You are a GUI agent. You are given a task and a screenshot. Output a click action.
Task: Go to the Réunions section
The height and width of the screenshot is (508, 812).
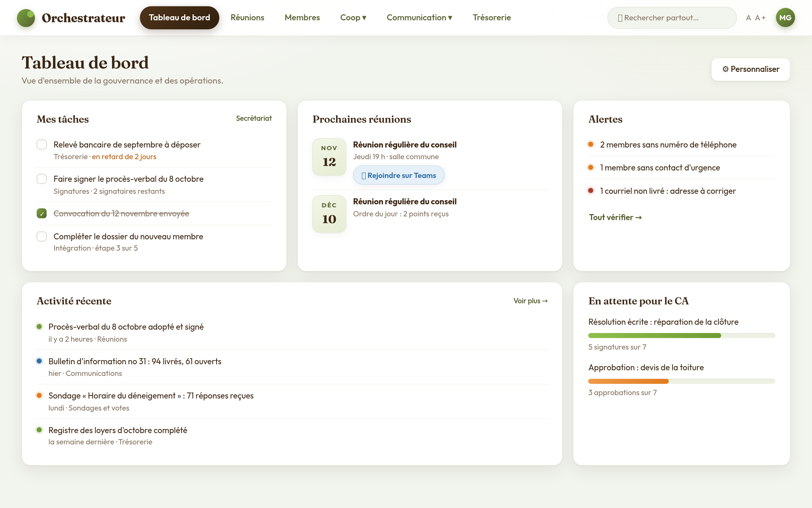247,18
